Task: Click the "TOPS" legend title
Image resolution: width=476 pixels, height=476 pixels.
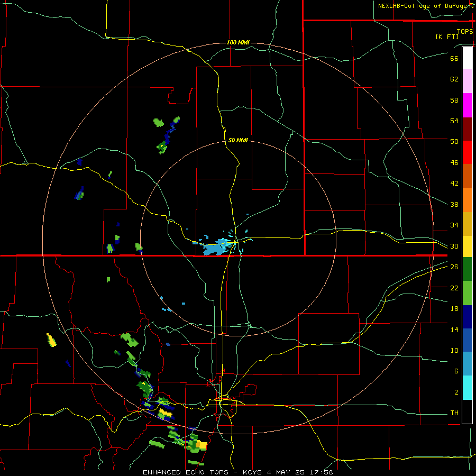Action: click(x=465, y=31)
